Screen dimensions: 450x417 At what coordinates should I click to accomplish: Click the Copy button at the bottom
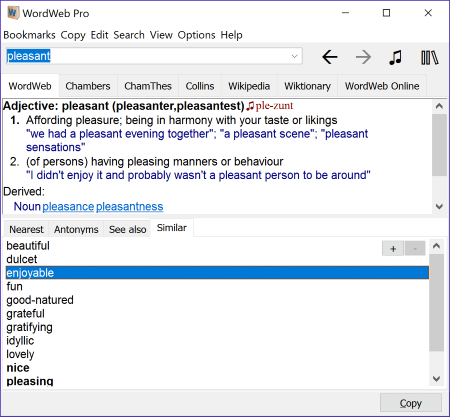(x=411, y=403)
